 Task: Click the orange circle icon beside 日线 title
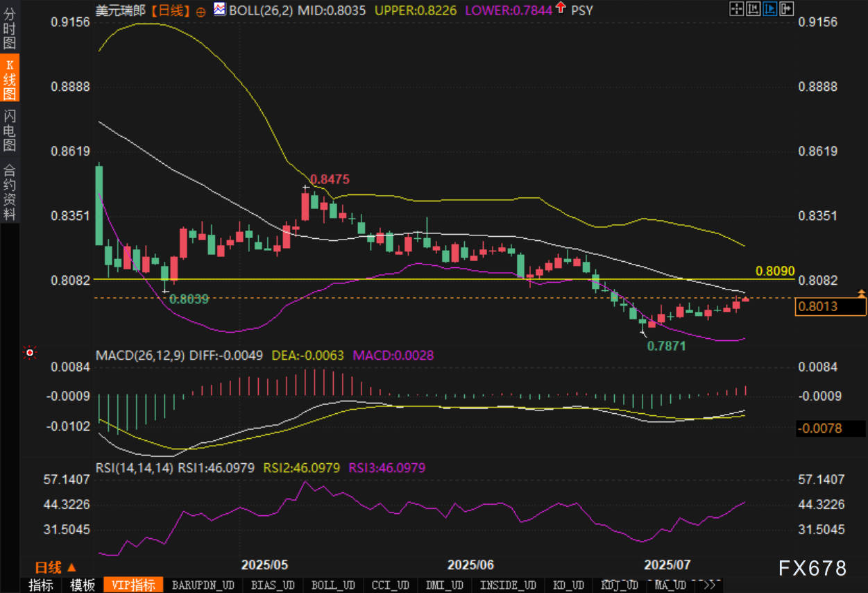click(x=201, y=12)
